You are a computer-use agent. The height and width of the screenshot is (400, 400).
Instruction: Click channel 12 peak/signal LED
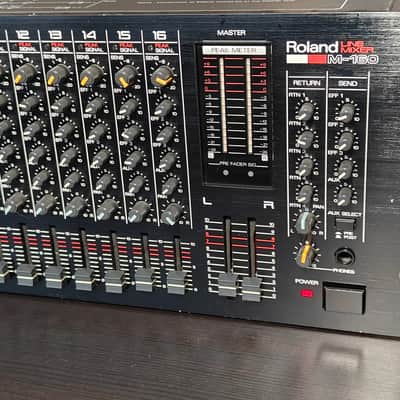click(14, 47)
